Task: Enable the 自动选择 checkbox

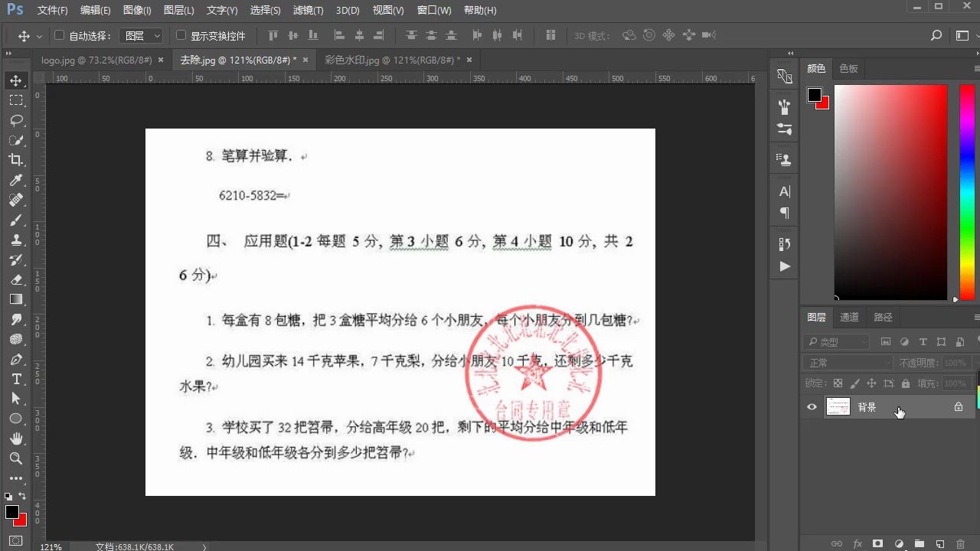Action: [59, 35]
